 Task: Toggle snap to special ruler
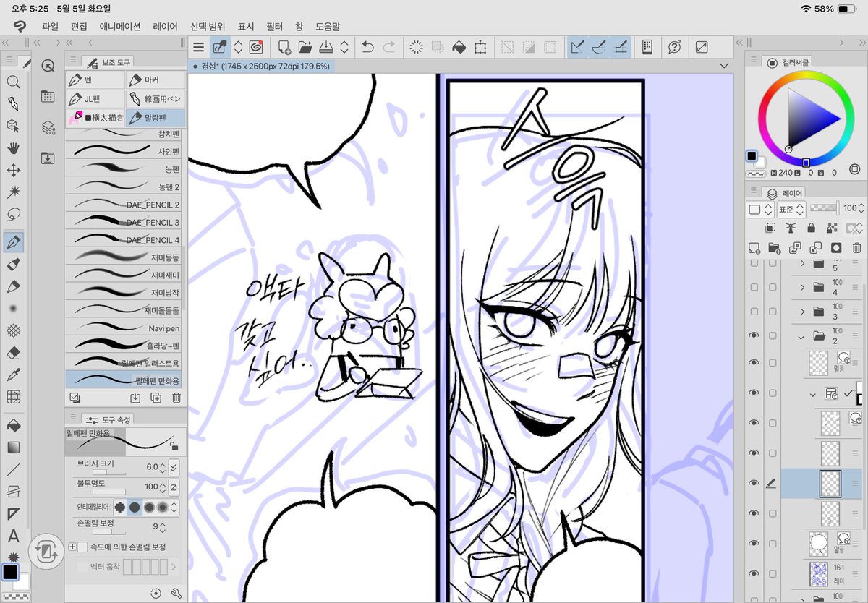pyautogui.click(x=599, y=47)
